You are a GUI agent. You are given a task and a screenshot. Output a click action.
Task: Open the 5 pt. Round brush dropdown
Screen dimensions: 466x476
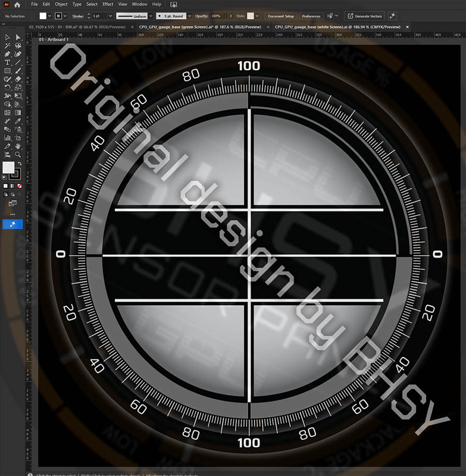(189, 16)
